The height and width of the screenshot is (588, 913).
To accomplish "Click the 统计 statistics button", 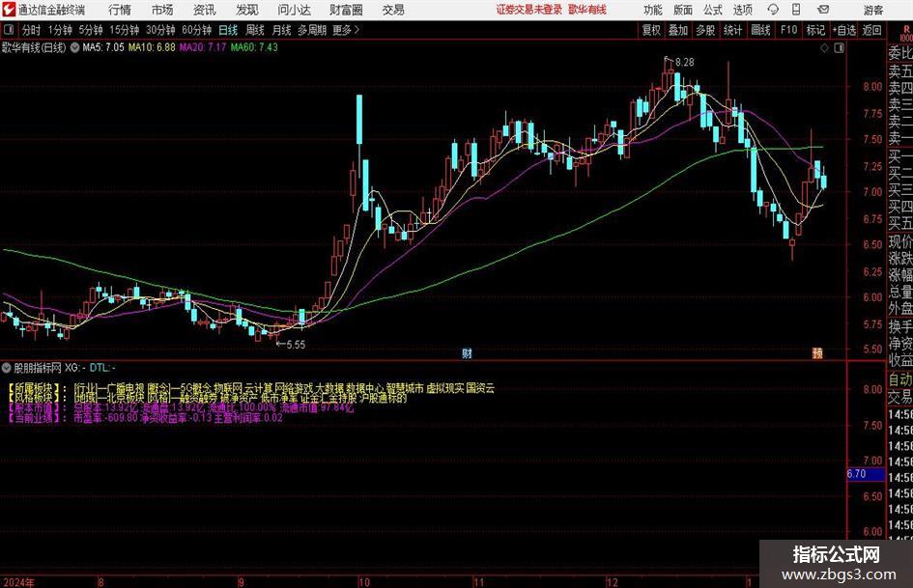I will pos(732,30).
